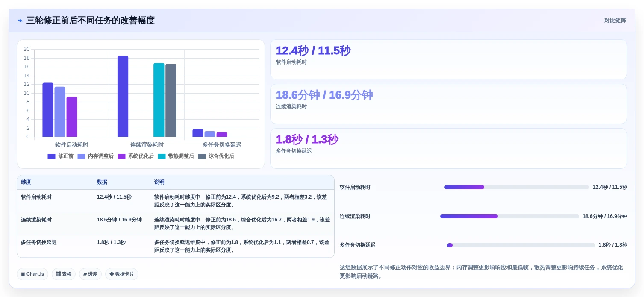Toggle the 内存调整后 legend entry
The width and height of the screenshot is (644, 297).
click(x=96, y=156)
